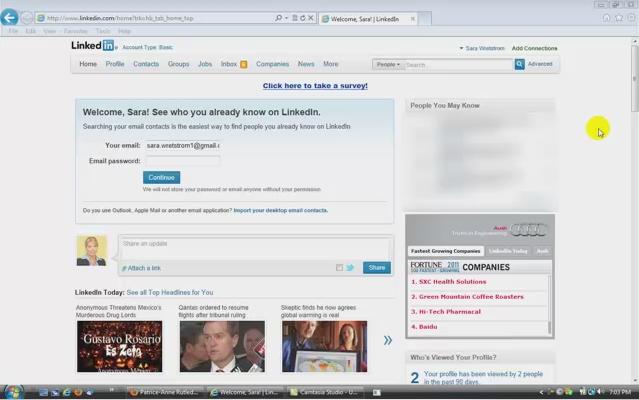Open the Baidu company entry
Viewport: 639px width, 400px height.
[427, 327]
